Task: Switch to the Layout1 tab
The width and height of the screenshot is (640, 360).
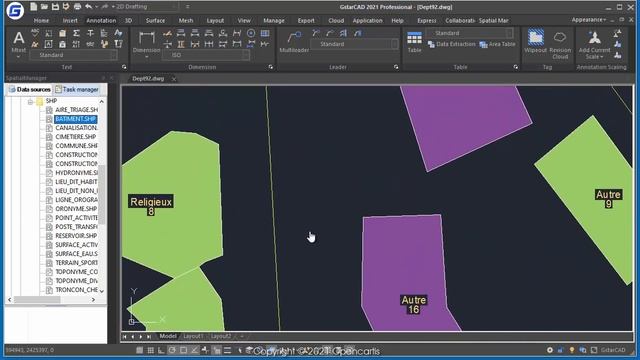Action: click(193, 336)
